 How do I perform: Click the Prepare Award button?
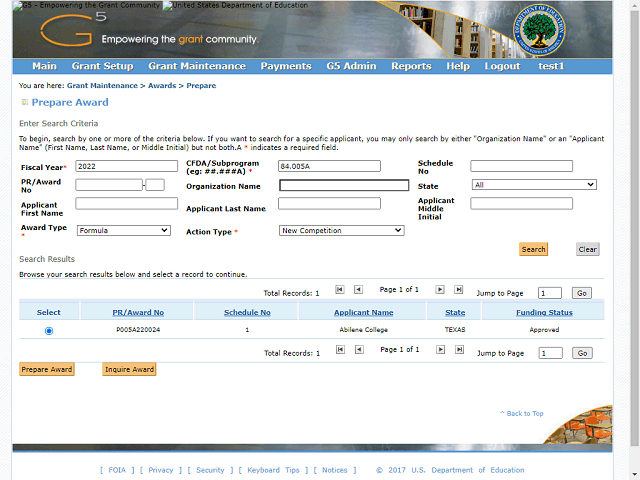47,369
